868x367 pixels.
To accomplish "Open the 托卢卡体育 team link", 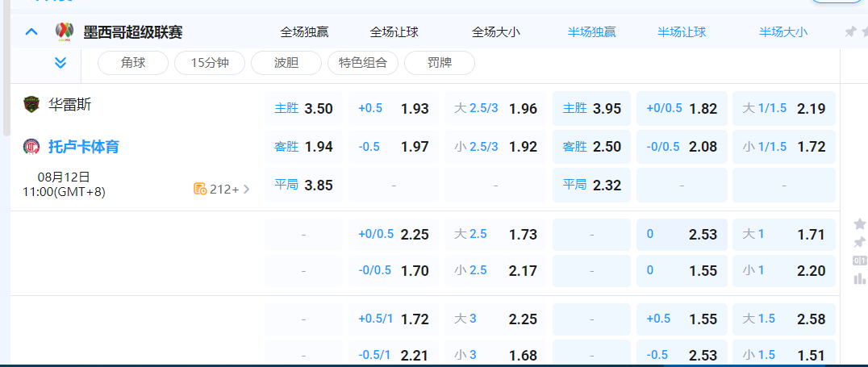I will pos(84,147).
